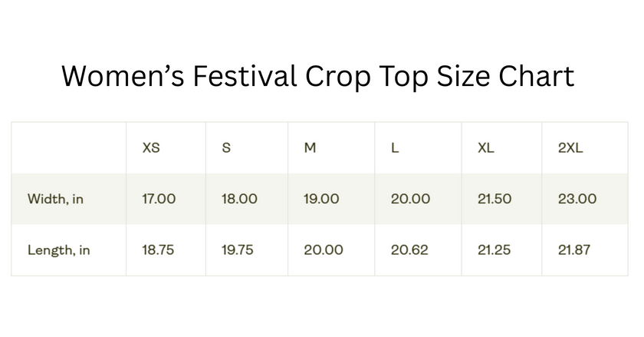Select the empty top-left table cell

(69, 148)
